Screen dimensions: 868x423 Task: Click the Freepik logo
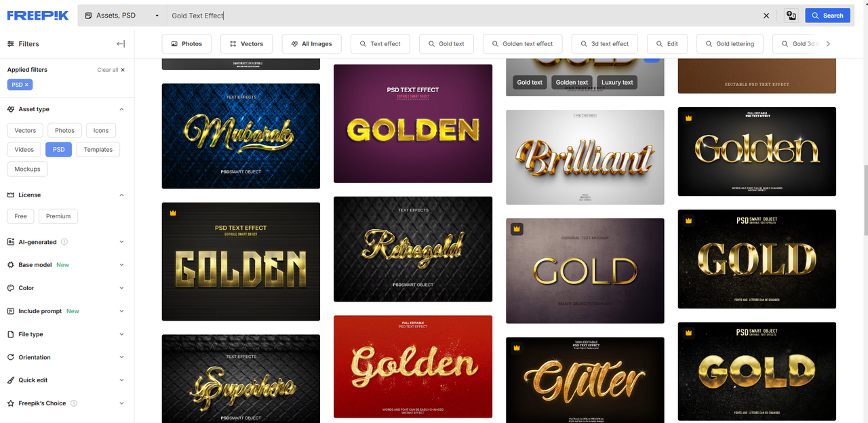[38, 15]
